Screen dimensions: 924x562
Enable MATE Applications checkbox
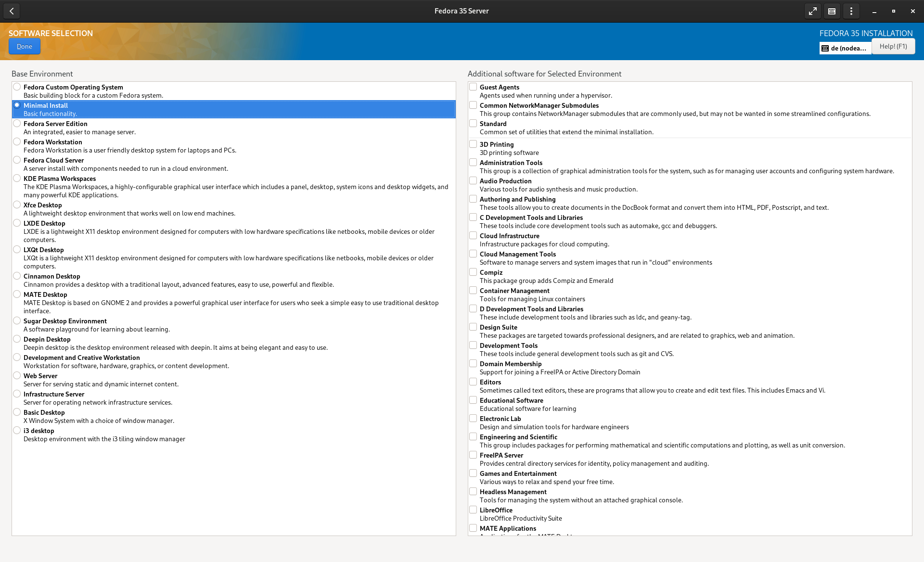click(x=473, y=528)
